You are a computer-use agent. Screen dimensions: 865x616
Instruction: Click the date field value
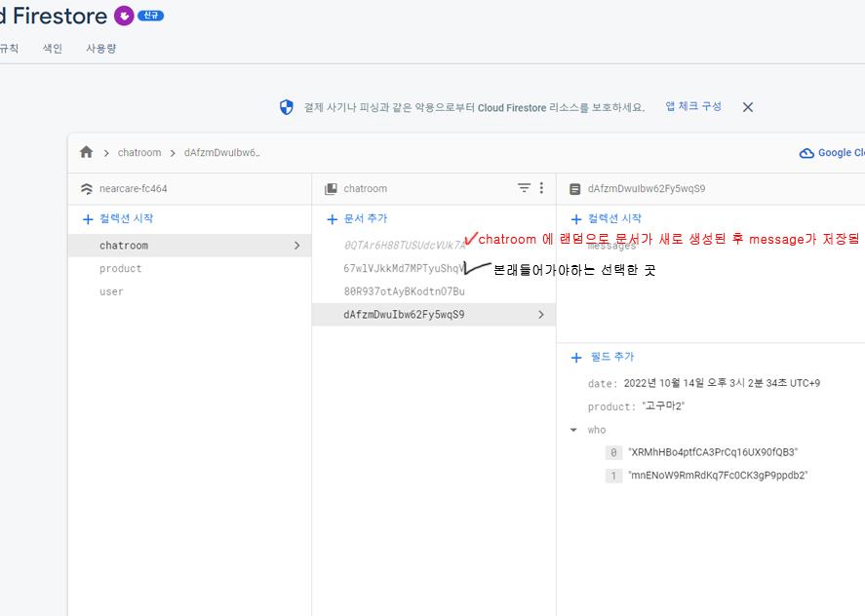pos(722,383)
